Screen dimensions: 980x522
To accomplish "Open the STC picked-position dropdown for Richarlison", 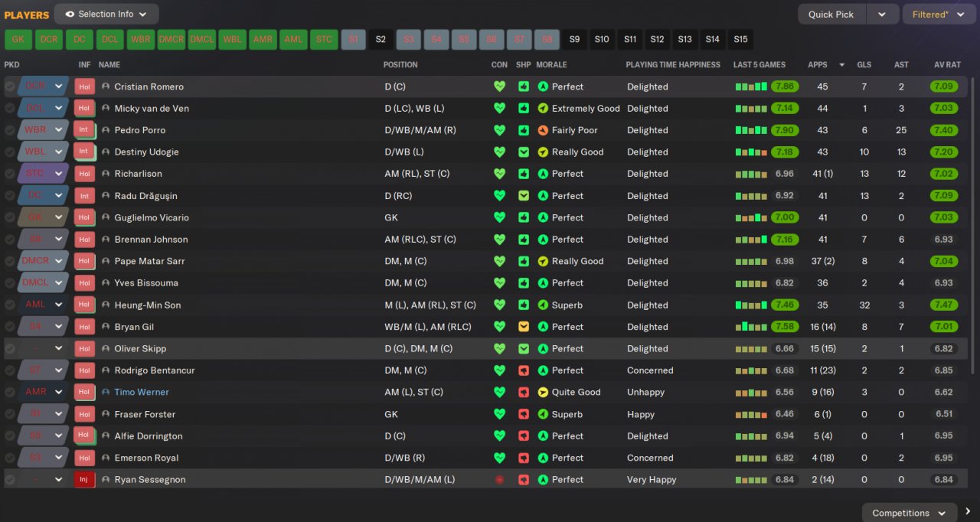I will (44, 174).
